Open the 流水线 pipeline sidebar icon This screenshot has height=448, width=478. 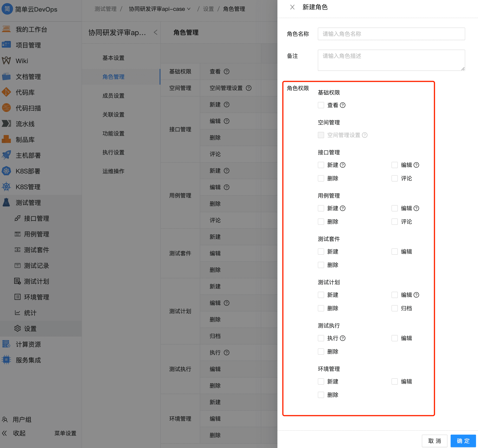[x=7, y=124]
